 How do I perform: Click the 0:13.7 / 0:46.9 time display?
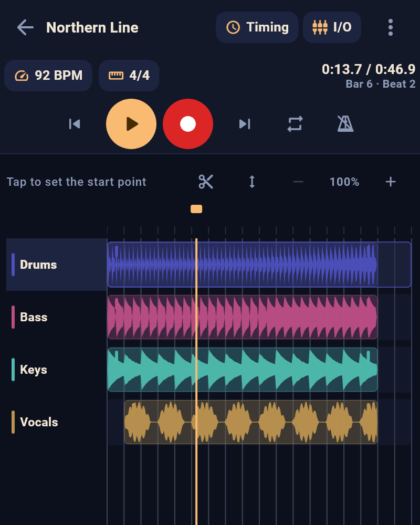[369, 69]
